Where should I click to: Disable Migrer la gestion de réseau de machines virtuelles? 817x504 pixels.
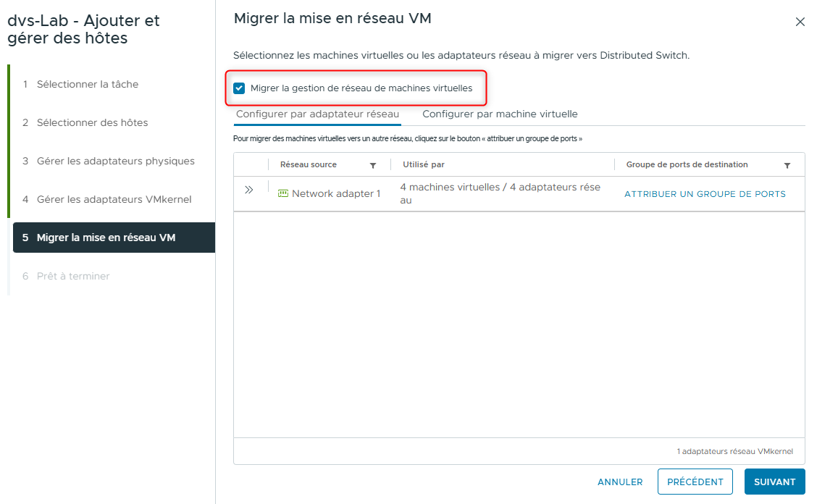pos(240,88)
